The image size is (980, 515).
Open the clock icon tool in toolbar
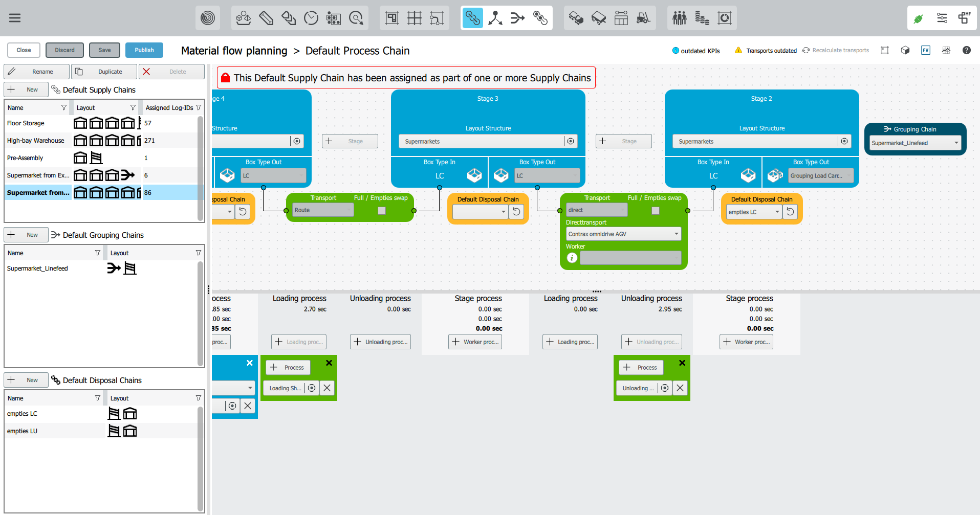coord(311,18)
